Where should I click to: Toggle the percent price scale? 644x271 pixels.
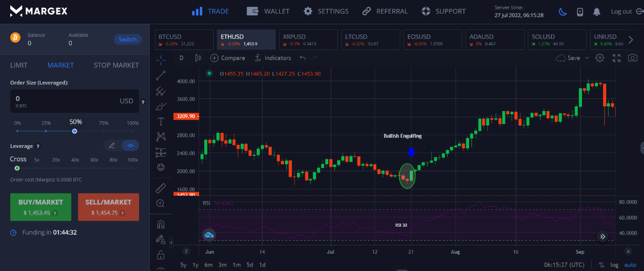coord(602,265)
